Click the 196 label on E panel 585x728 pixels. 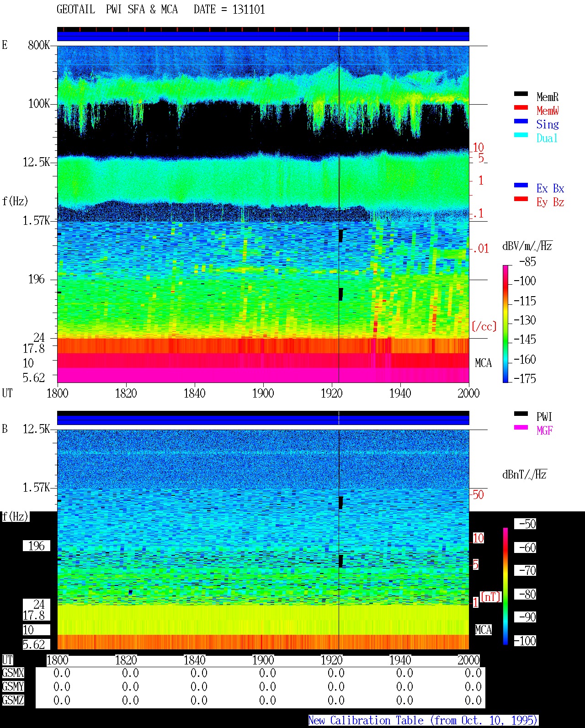click(37, 279)
